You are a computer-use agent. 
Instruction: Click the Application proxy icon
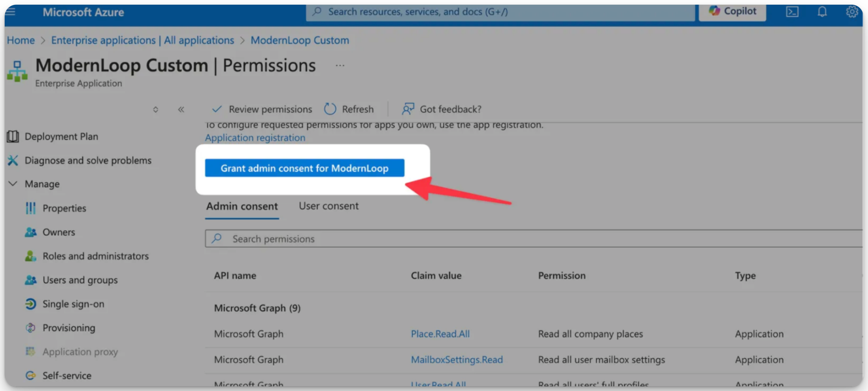point(31,351)
